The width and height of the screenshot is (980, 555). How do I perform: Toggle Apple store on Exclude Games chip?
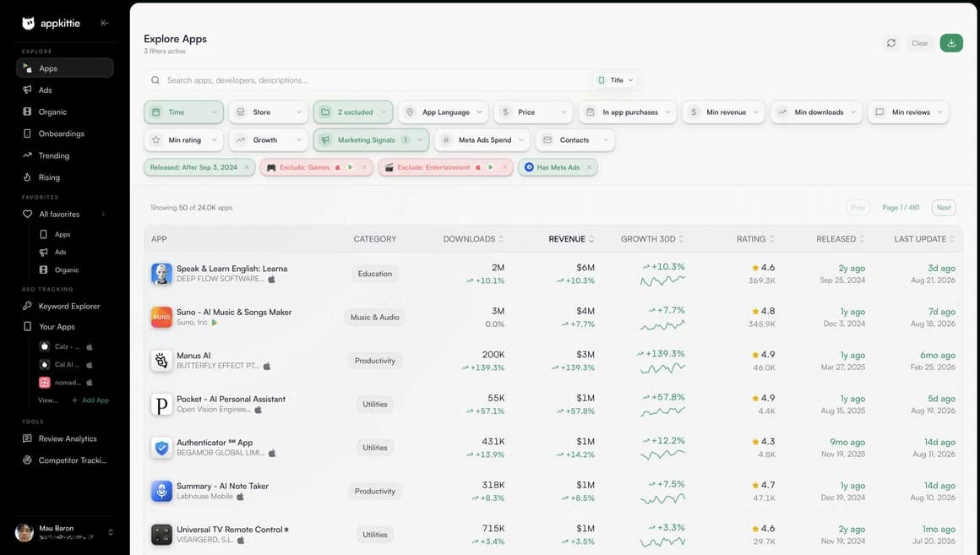(x=338, y=167)
